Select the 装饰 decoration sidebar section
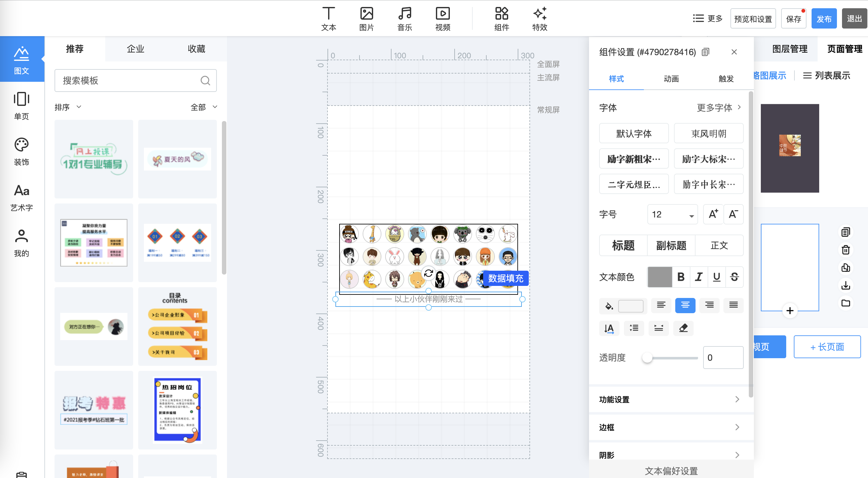The height and width of the screenshot is (478, 868). [x=22, y=152]
